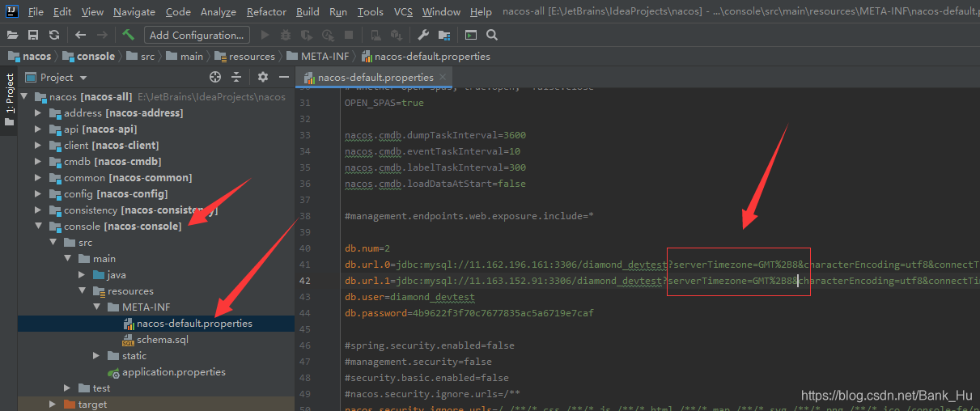Click the IntelliJ IDEA logo icon
The image size is (980, 411).
[x=11, y=11]
